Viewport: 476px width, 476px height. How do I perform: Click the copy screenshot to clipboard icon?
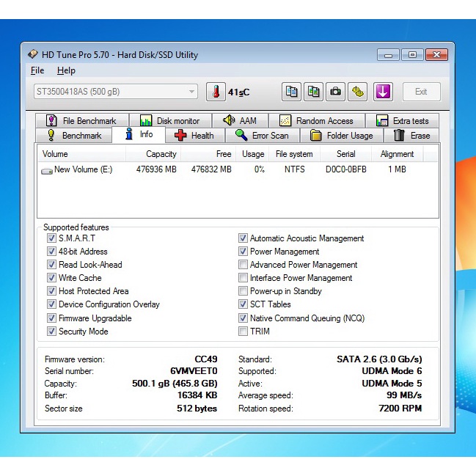point(314,92)
